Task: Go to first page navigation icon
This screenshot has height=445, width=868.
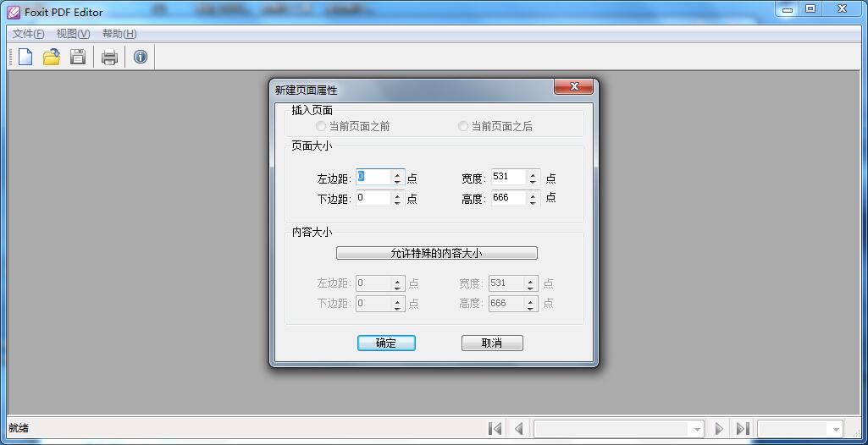Action: pos(495,429)
